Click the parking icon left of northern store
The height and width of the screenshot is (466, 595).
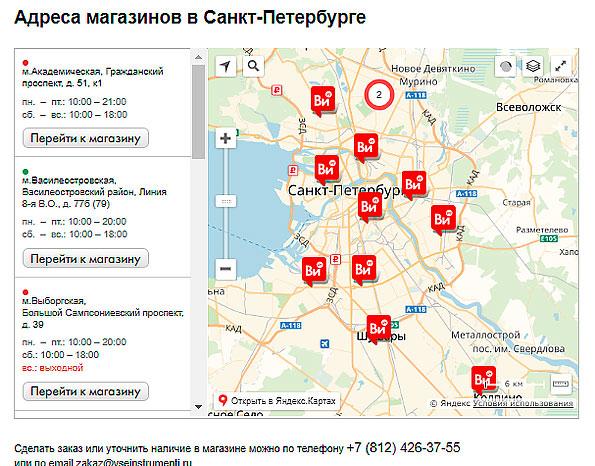(277, 90)
